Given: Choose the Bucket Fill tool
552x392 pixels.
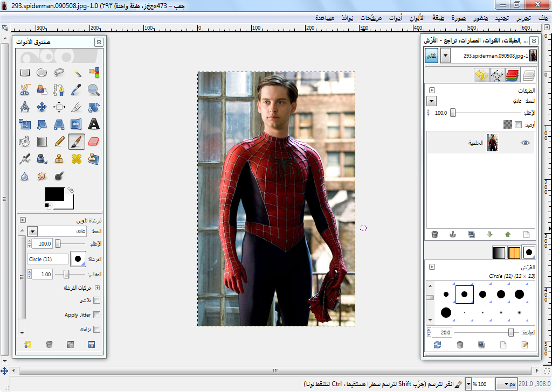Looking at the screenshot, I should pos(25,142).
